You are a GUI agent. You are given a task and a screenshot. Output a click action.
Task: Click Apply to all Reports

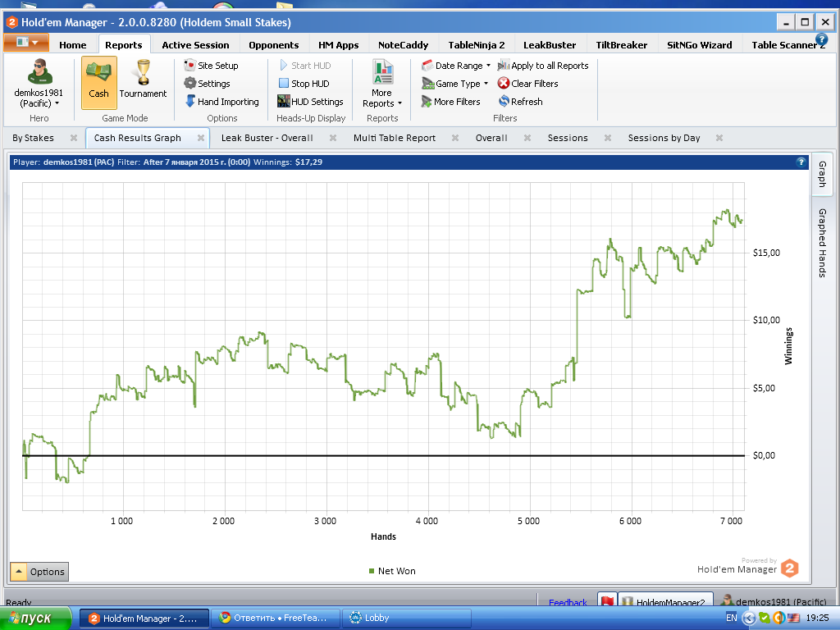543,66
